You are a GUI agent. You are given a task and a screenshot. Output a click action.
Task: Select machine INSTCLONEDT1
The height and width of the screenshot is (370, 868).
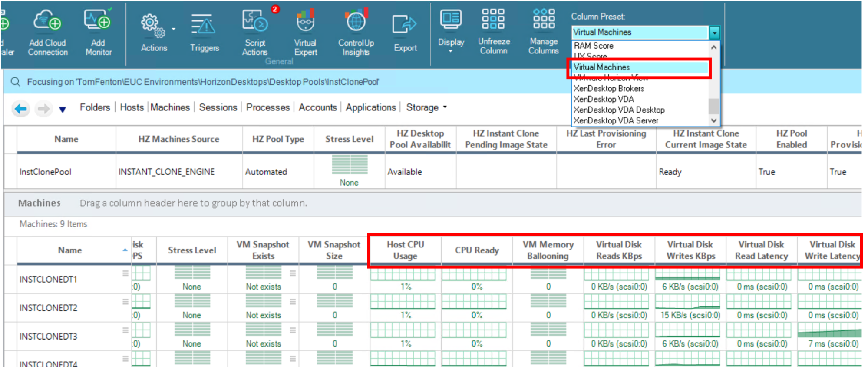click(x=48, y=280)
